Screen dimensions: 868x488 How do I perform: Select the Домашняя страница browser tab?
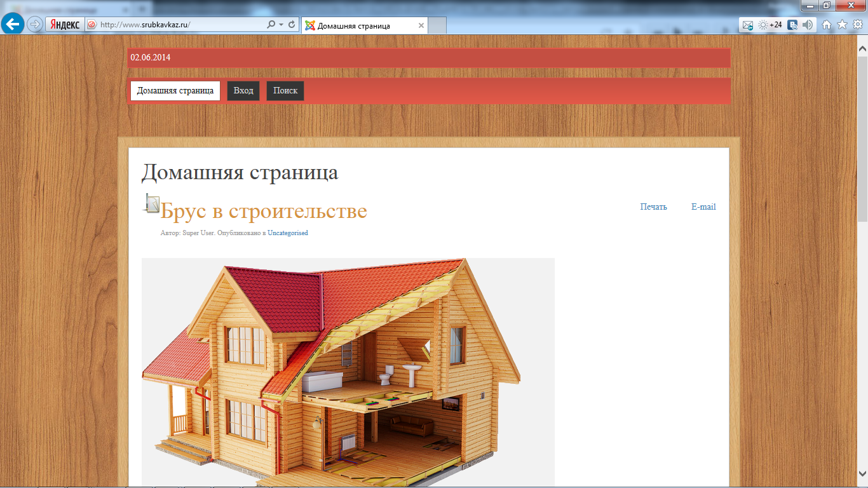coord(364,25)
